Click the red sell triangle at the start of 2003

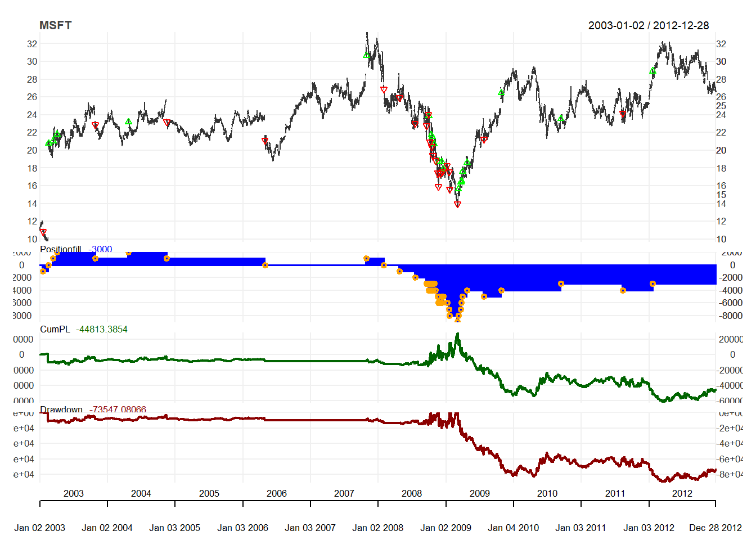(43, 232)
